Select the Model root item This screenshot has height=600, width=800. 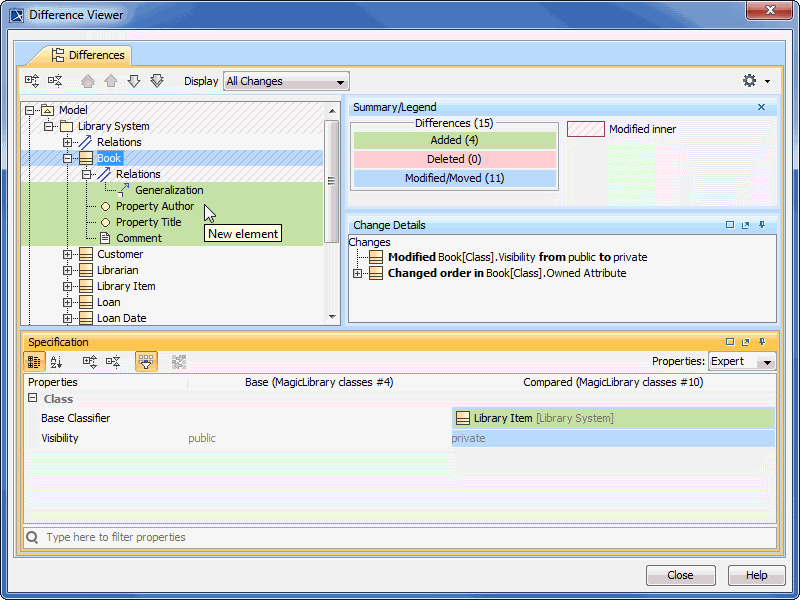73,110
